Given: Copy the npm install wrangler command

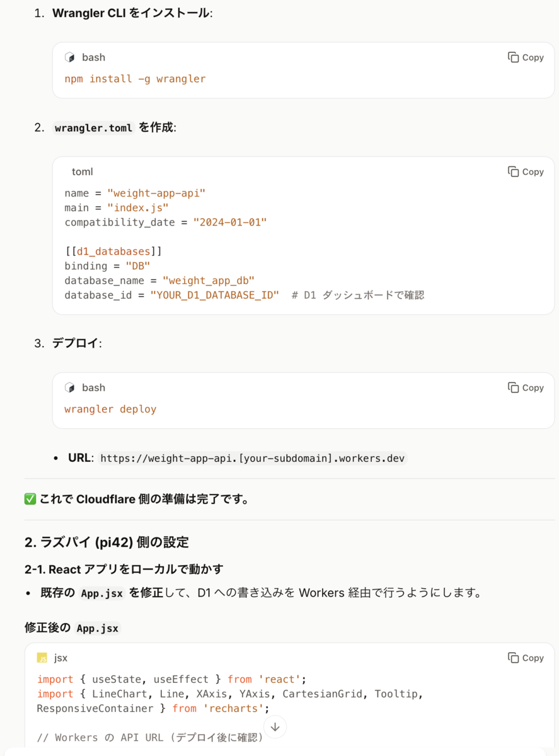Looking at the screenshot, I should click(x=526, y=57).
